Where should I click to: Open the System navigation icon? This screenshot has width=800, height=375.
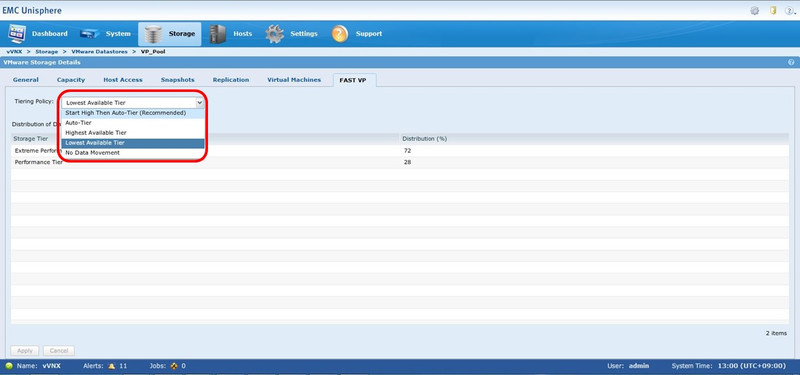click(x=90, y=34)
